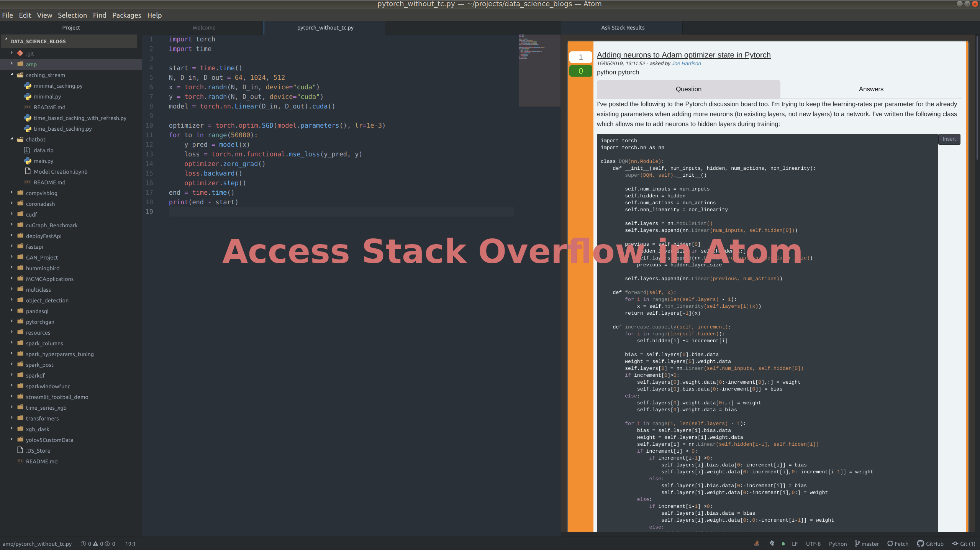Click the linter errors icon

tap(83, 544)
